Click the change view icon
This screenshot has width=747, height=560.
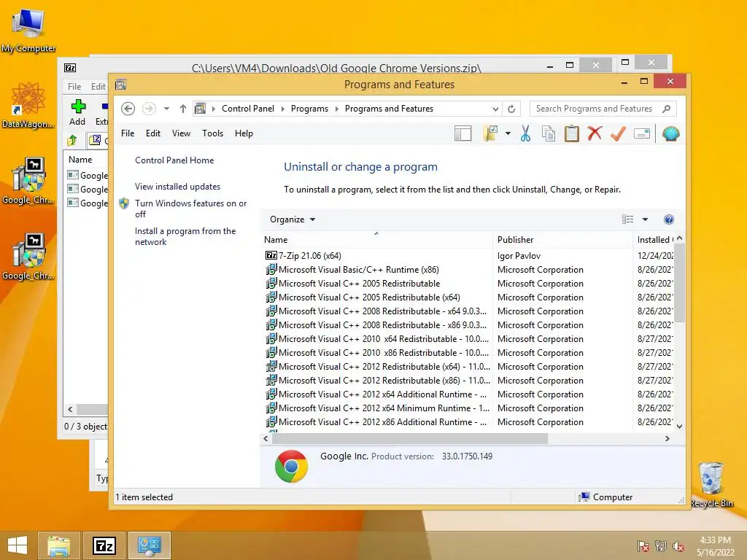(x=628, y=219)
